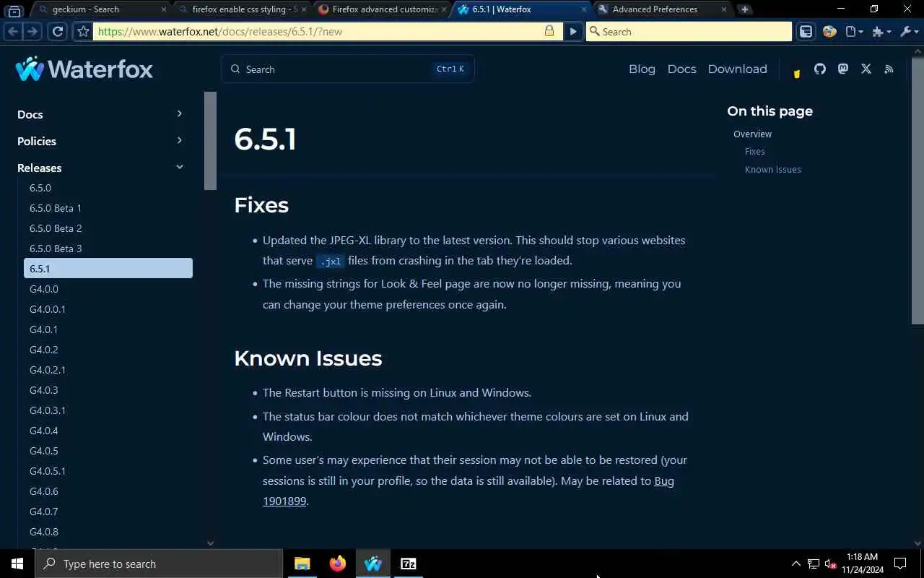Open the 6.5.0 Beta 2 release notes
Image resolution: width=924 pixels, height=578 pixels.
pos(108,228)
